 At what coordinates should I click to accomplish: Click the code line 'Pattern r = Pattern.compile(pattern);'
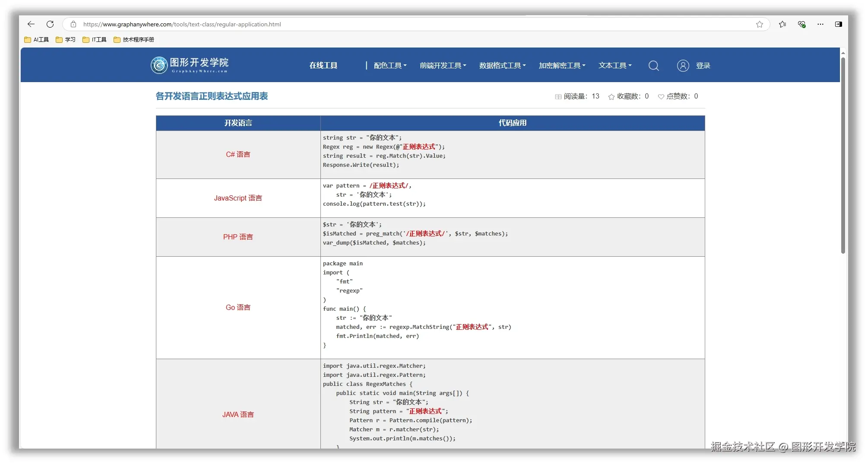coord(411,420)
